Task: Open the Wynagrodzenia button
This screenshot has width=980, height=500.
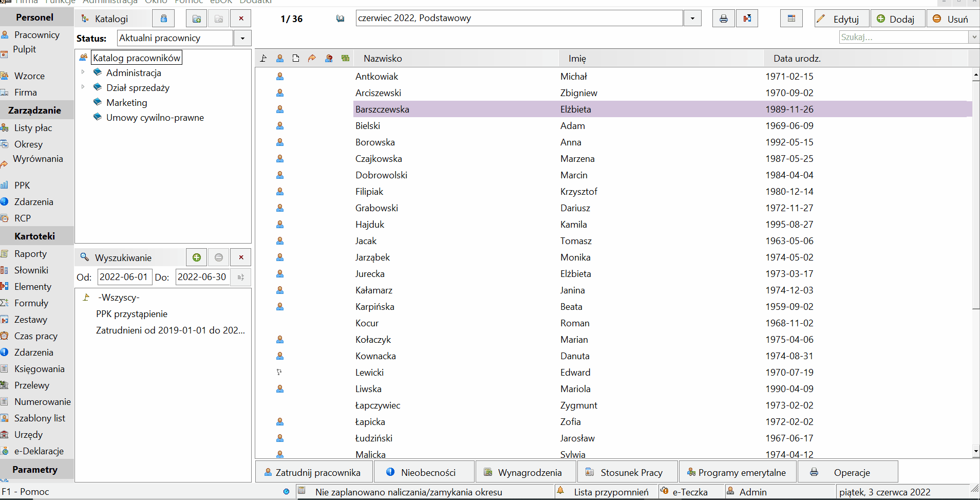Action: [x=525, y=472]
